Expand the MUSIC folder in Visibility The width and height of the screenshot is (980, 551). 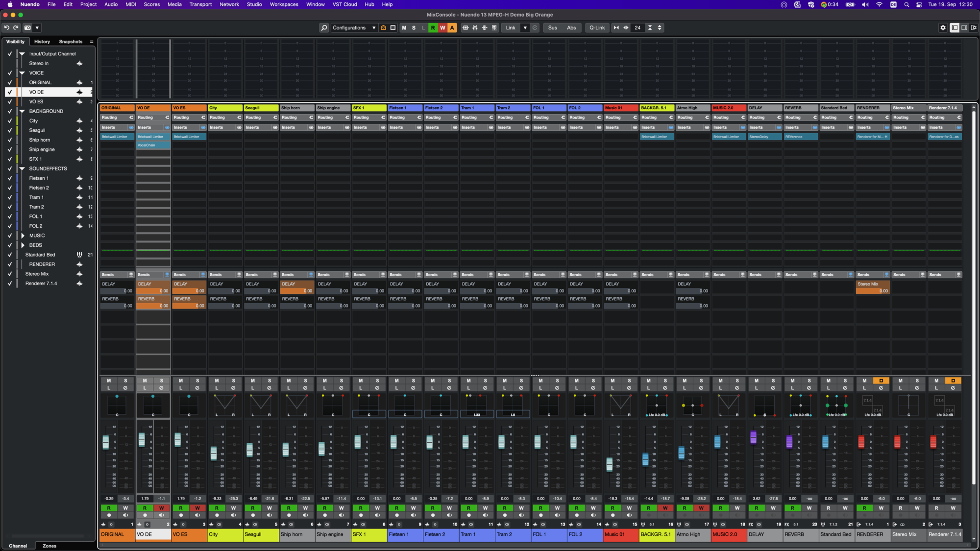pyautogui.click(x=23, y=236)
